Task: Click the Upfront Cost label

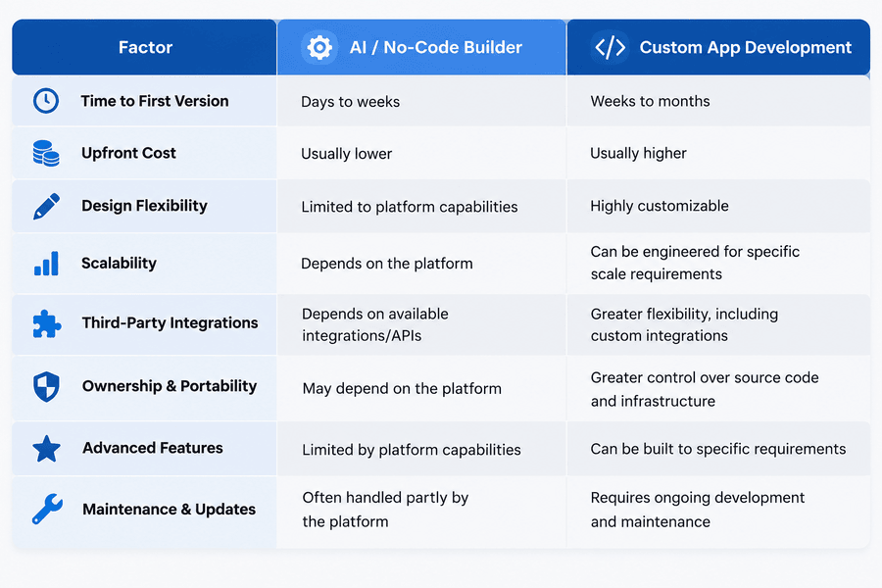Action: point(128,153)
